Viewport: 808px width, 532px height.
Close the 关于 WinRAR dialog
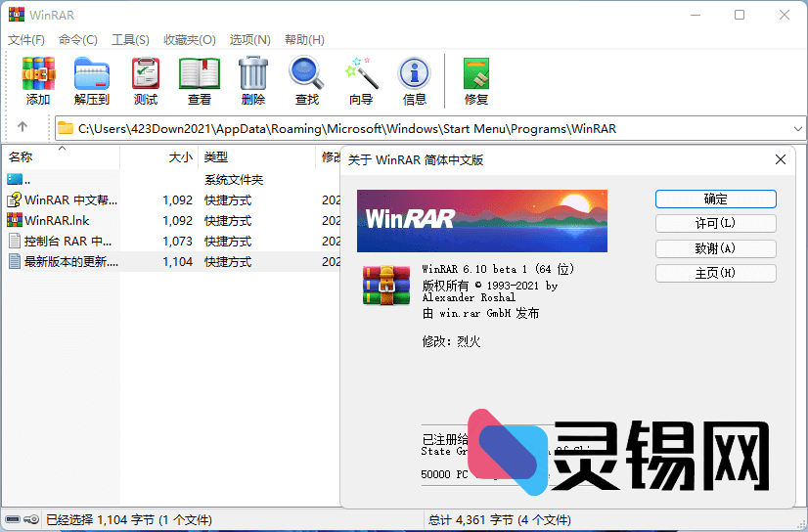(x=781, y=159)
